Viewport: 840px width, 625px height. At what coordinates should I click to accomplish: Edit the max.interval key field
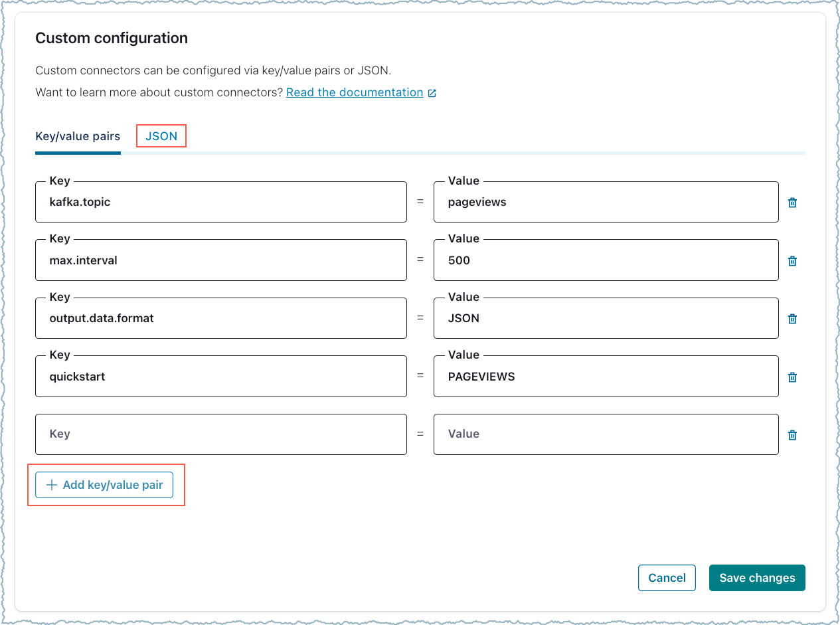(x=220, y=260)
